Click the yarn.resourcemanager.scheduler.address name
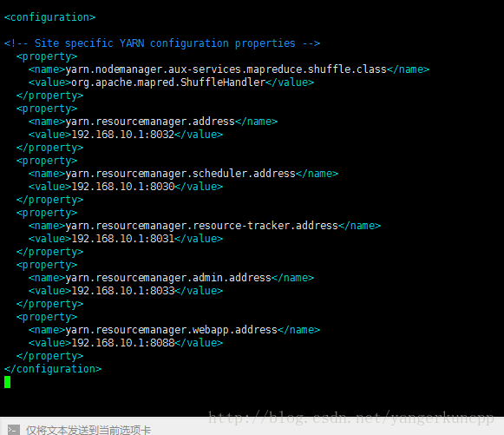Screen dimensions: 504x435 pyautogui.click(x=180, y=174)
